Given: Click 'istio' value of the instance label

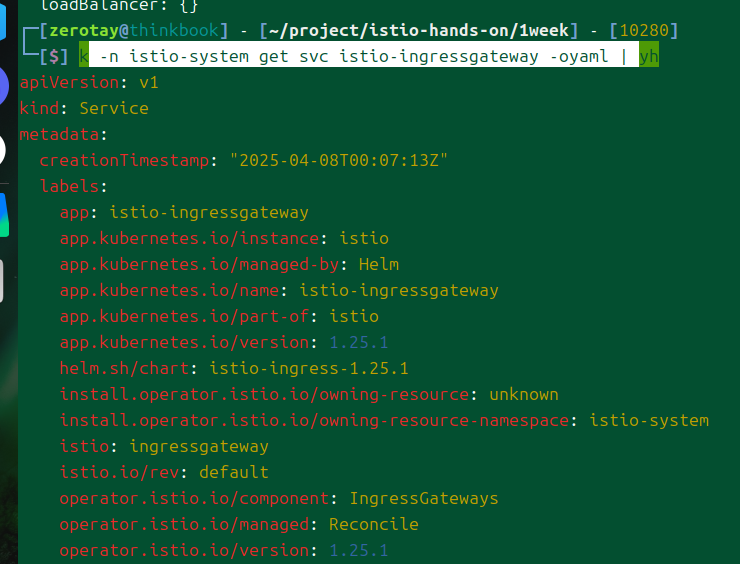Looking at the screenshot, I should [364, 238].
